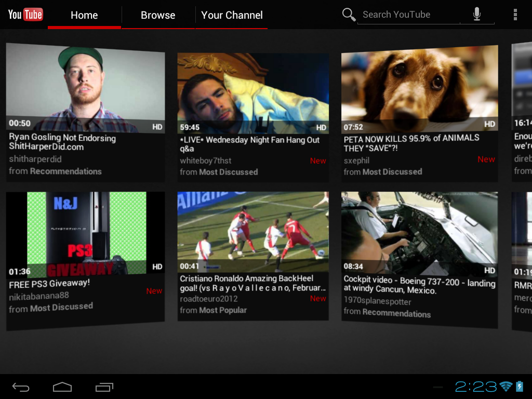Image resolution: width=532 pixels, height=399 pixels.
Task: Focus the Search YouTube input field
Action: click(x=408, y=15)
